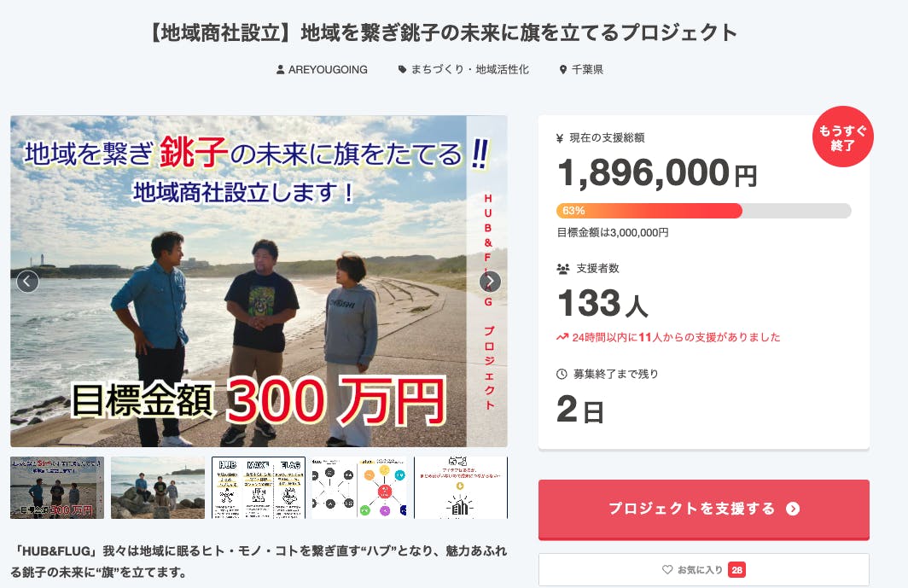This screenshot has width=908, height=588.
Task: Click the red trend arrow icon
Action: point(562,337)
